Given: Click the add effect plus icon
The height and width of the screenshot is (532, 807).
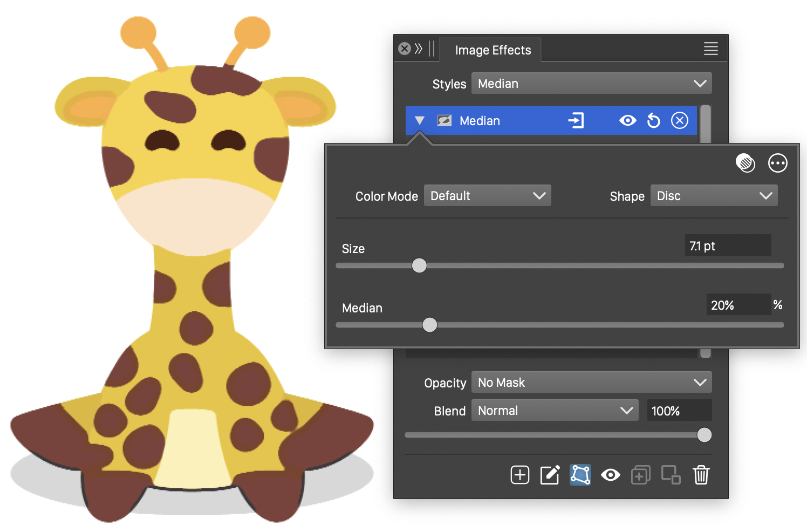Looking at the screenshot, I should 519,475.
